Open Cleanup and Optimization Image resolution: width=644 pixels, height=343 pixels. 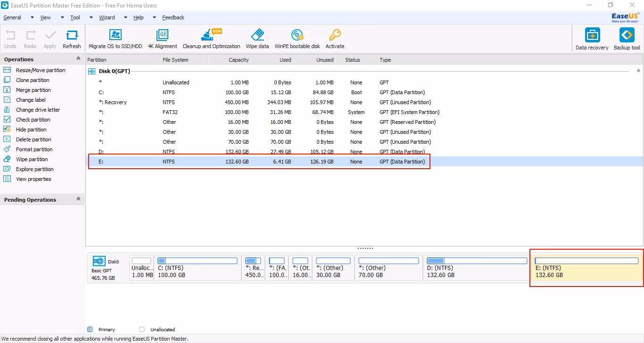[x=211, y=39]
